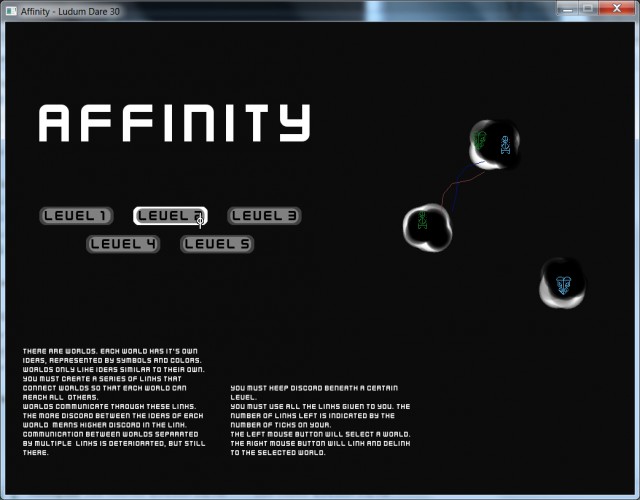Viewport: 640px width, 500px height.
Task: Click the blue link line between worlds
Action: click(460, 184)
